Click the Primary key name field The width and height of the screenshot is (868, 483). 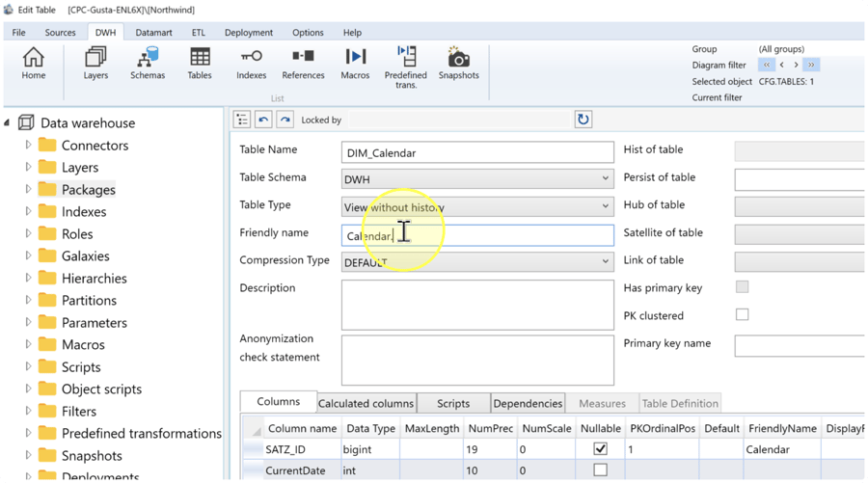pos(800,346)
